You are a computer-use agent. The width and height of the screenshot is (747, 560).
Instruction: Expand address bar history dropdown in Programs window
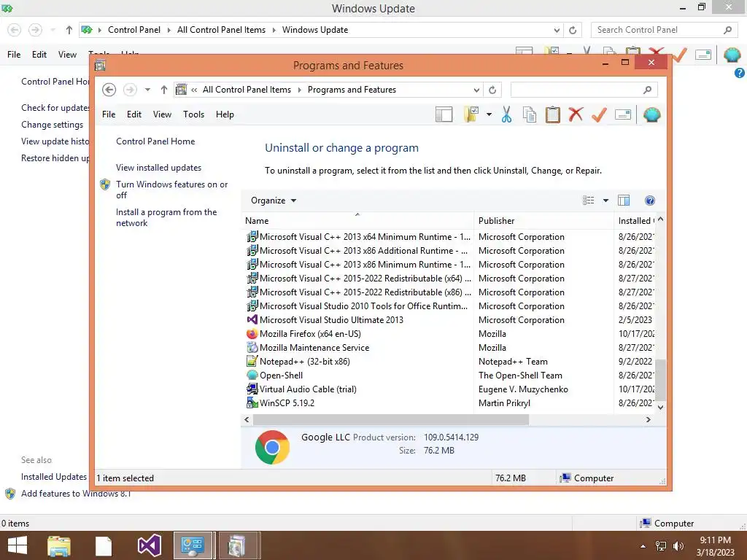[x=476, y=90]
